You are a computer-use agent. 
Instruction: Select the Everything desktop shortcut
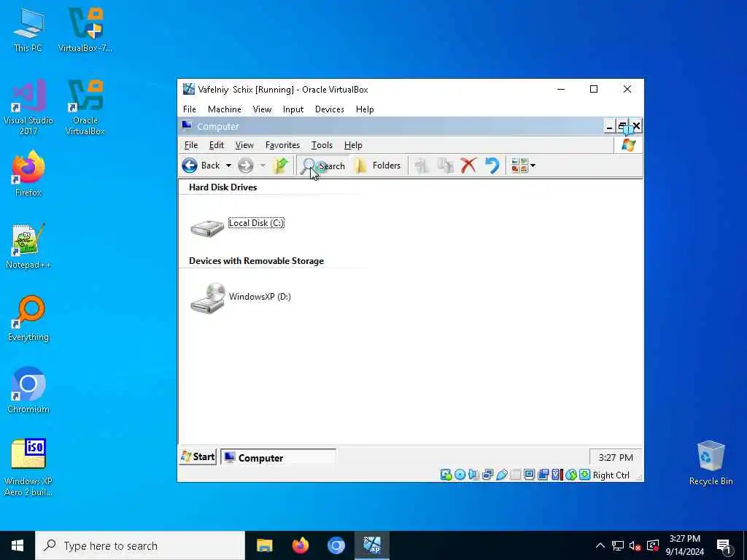pos(28,319)
